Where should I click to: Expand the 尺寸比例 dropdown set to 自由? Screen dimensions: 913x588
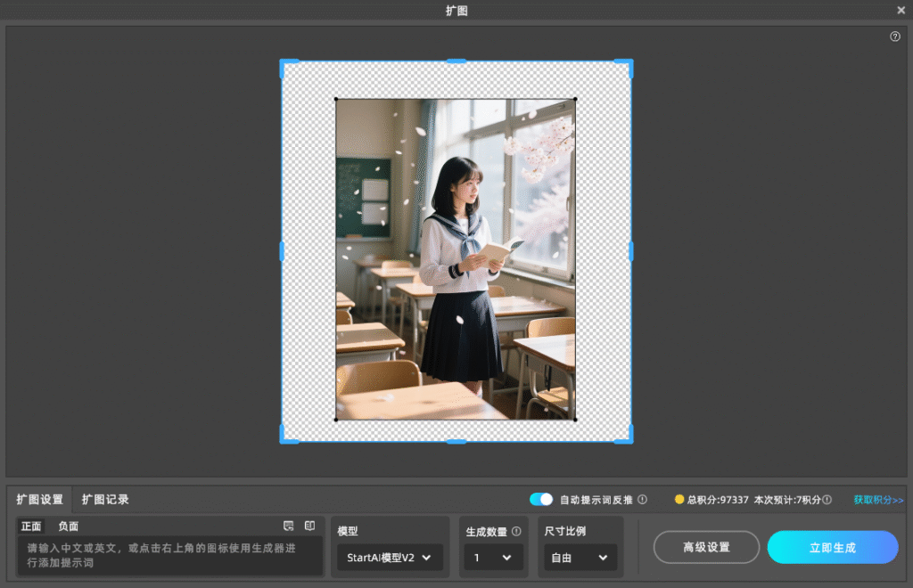(x=580, y=557)
